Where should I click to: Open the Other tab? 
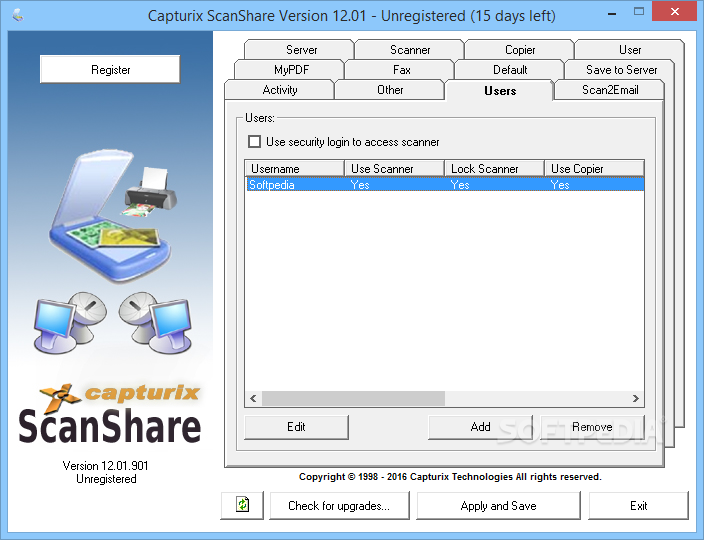point(390,90)
